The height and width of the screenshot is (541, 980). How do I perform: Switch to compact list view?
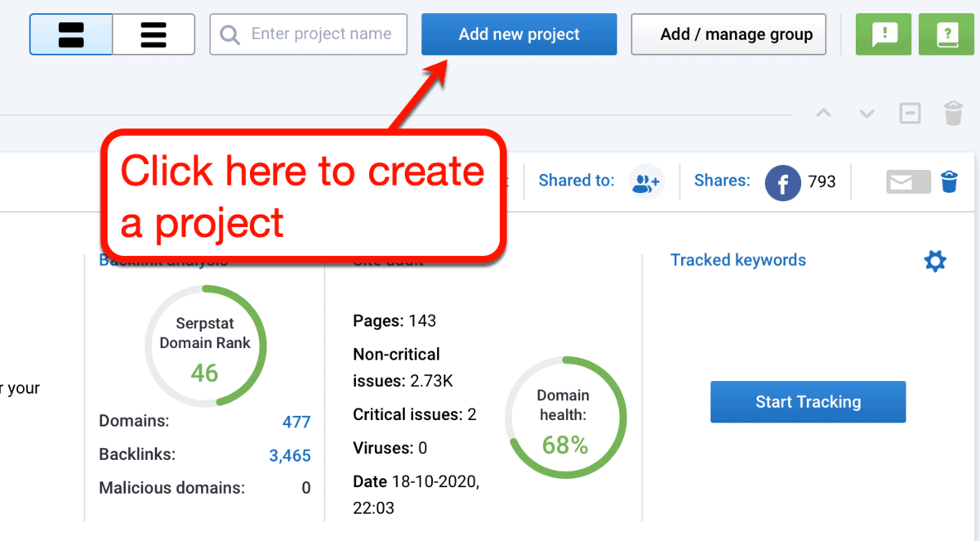[70, 34]
